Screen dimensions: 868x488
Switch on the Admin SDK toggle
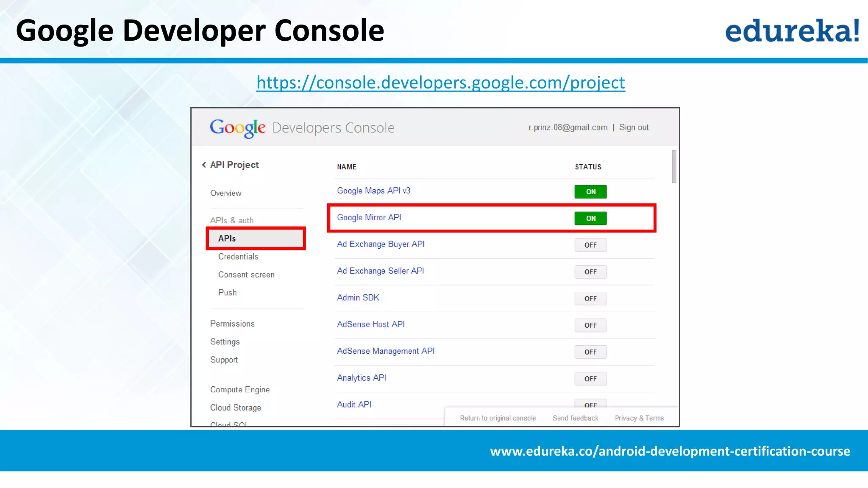pyautogui.click(x=590, y=298)
